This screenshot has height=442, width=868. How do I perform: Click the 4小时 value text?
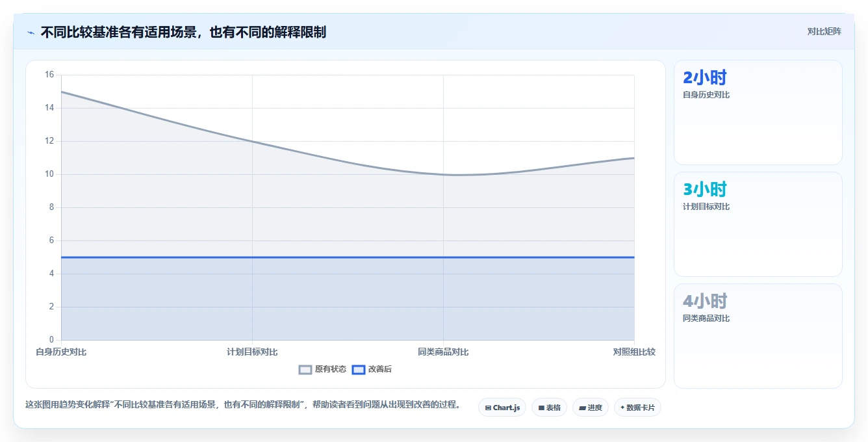point(704,301)
